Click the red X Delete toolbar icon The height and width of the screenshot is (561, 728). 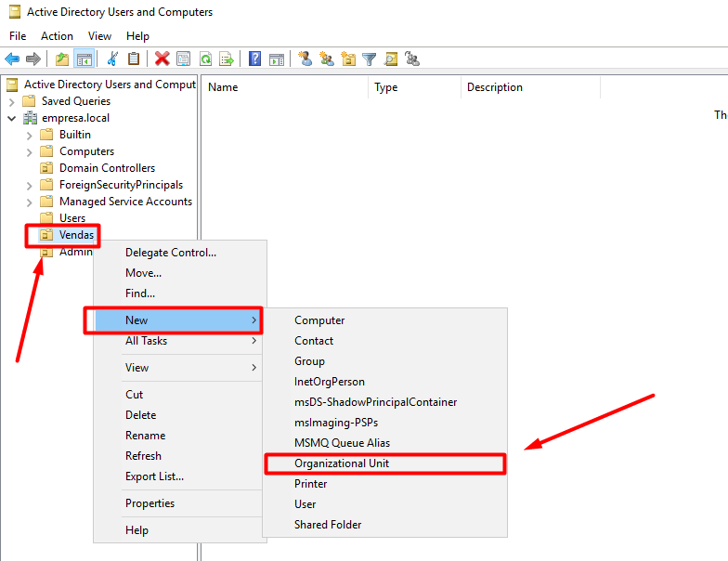click(x=162, y=59)
